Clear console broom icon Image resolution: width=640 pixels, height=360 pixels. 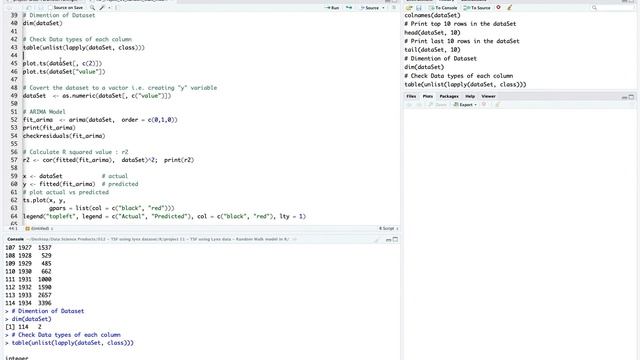point(377,240)
